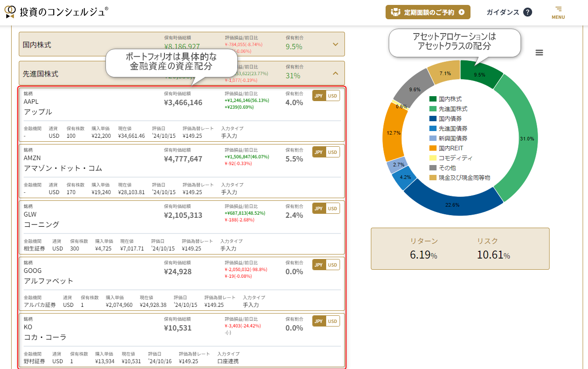The height and width of the screenshot is (369, 588).
Task: Select the コーニング stock name
Action: pyautogui.click(x=42, y=225)
